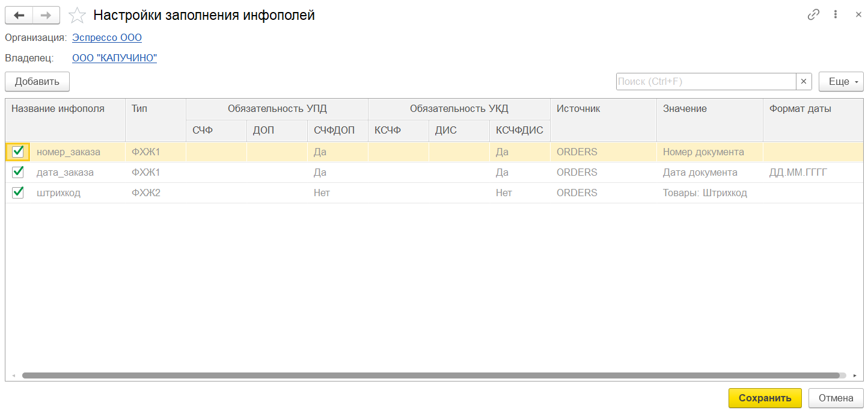The image size is (868, 414).
Task: Uncheck the дата_заказа row checkbox
Action: (18, 172)
